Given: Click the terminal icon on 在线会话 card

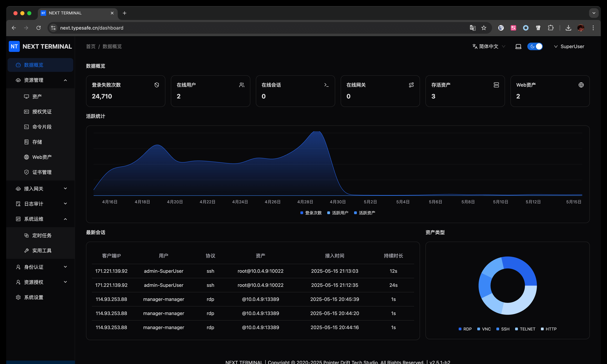Looking at the screenshot, I should pos(326,85).
